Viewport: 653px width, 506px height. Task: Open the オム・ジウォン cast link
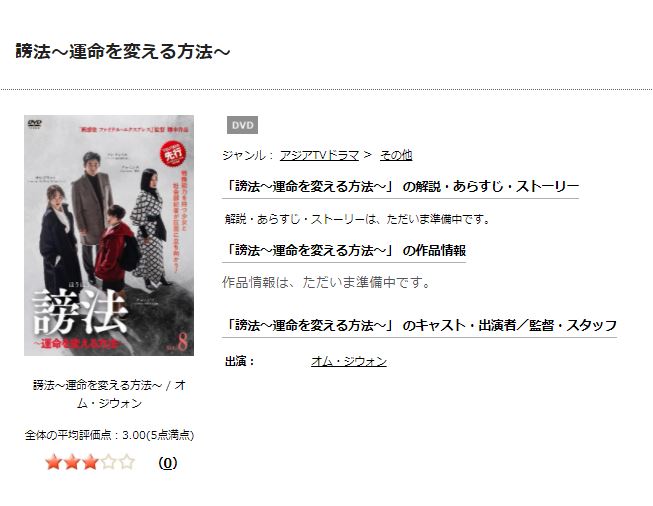tap(349, 361)
